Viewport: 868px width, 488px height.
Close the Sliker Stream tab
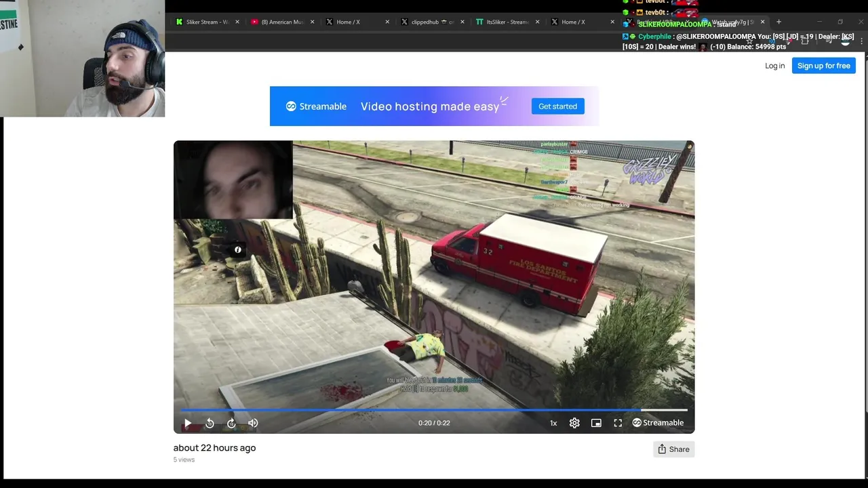237,22
